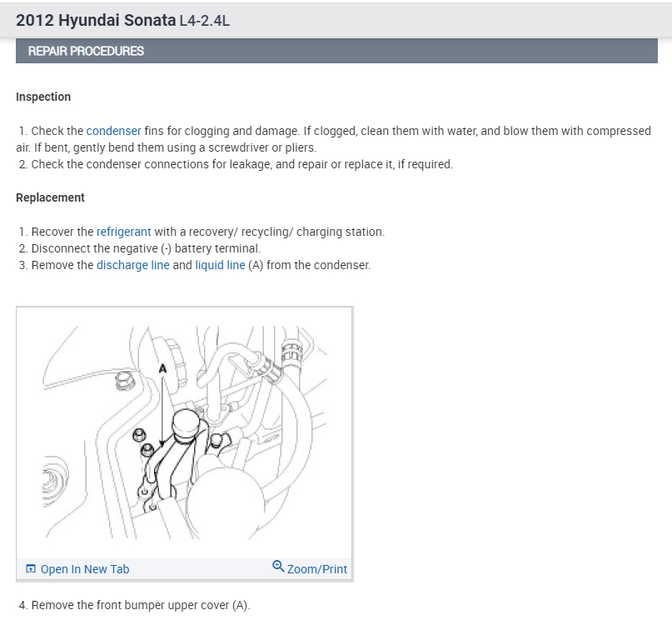The width and height of the screenshot is (672, 625).
Task: Open the discharge line link
Action: 132,265
